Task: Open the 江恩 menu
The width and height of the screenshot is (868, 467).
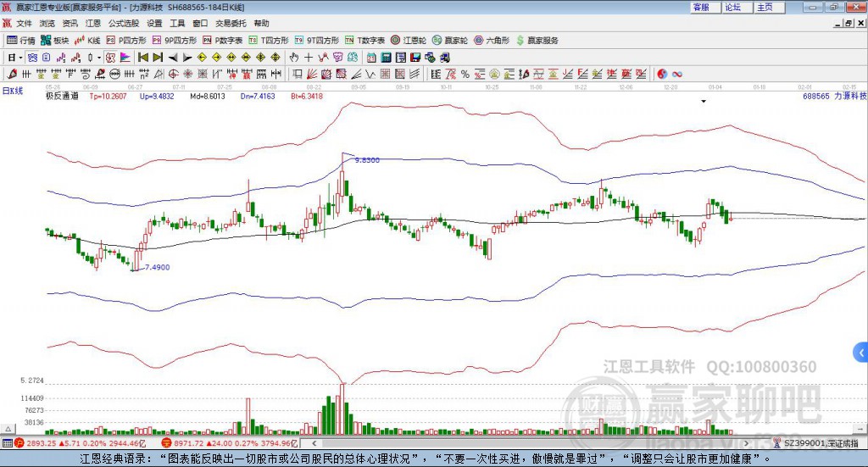Action: pyautogui.click(x=93, y=23)
